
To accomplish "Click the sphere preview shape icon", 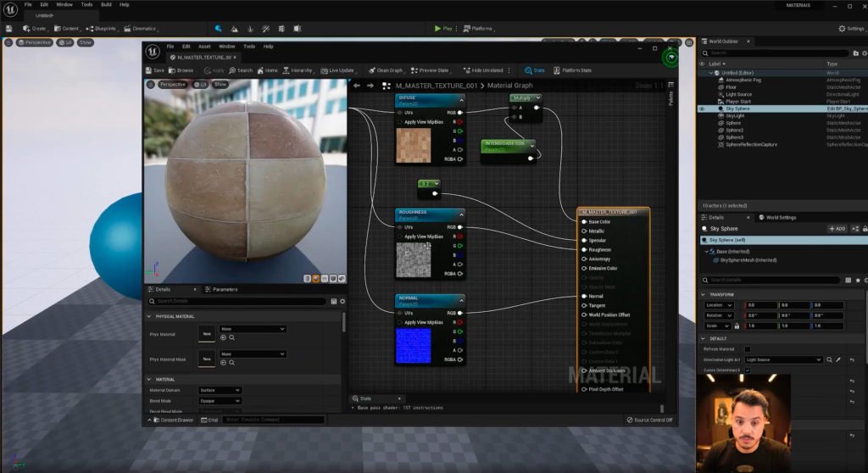I will tap(317, 278).
